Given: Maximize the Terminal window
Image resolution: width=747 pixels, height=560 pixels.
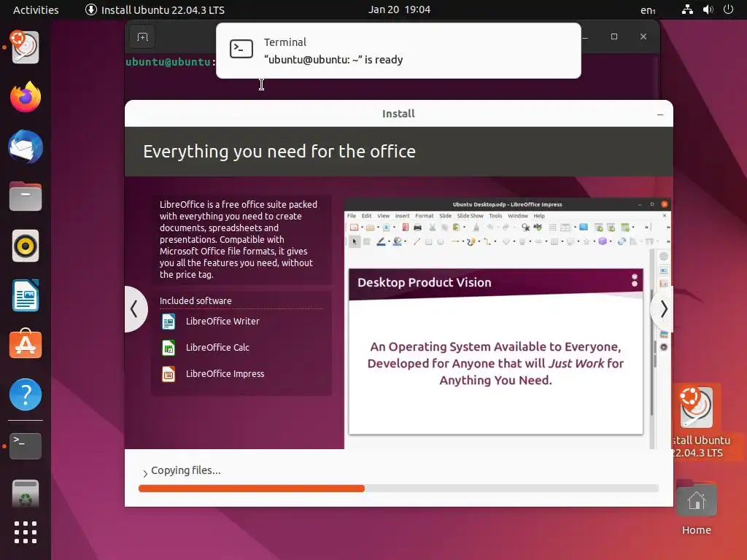Looking at the screenshot, I should pos(614,36).
